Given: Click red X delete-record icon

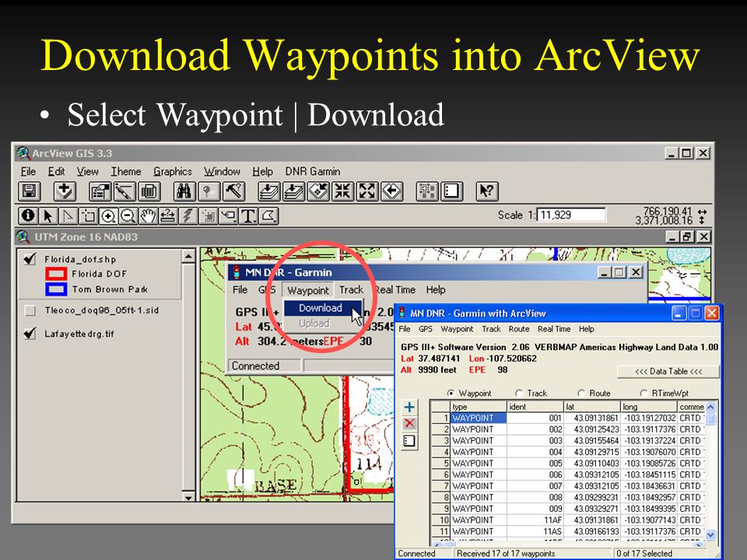Looking at the screenshot, I should click(409, 424).
